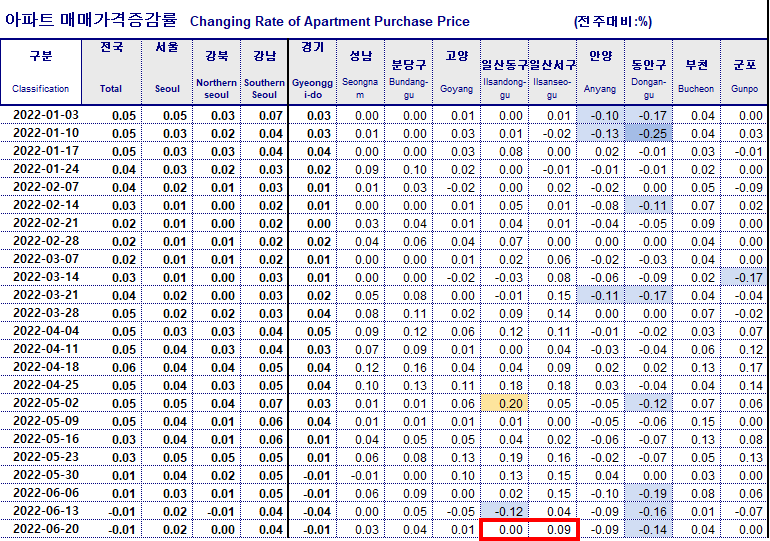Click the Bundang-gu column header
The height and width of the screenshot is (541, 770).
pos(409,72)
